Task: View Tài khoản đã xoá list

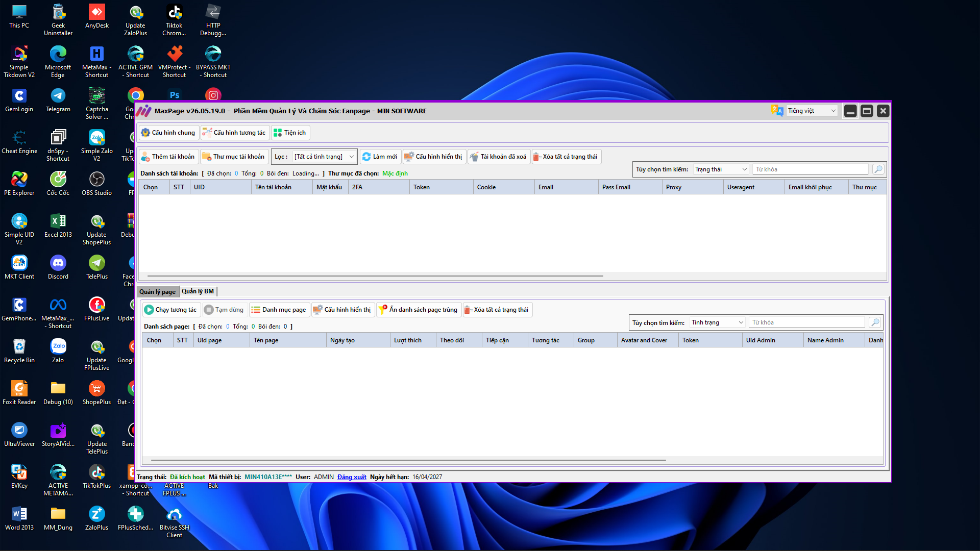Action: click(498, 157)
